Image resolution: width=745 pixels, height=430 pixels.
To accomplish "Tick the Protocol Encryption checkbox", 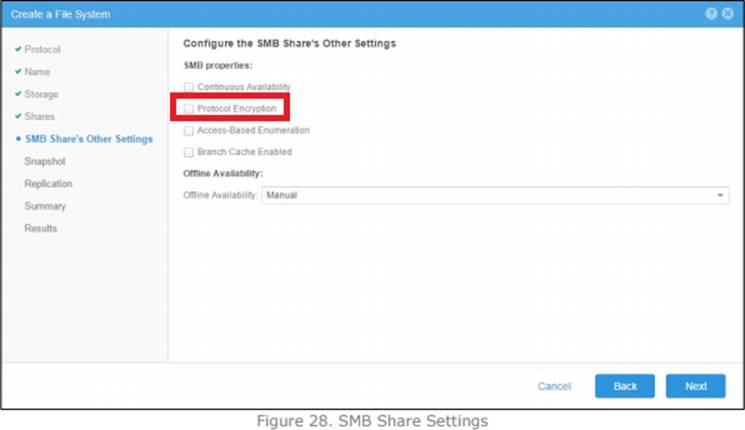I will coord(189,108).
